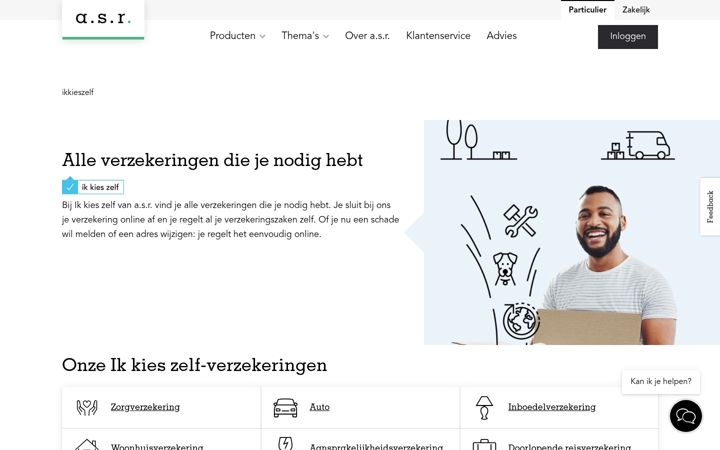This screenshot has height=450, width=720.
Task: Click the a.s.r. logo
Action: coord(103,19)
